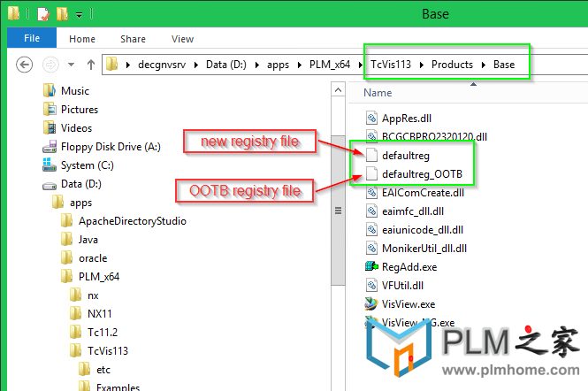Select Pictures in the navigation pane

(x=80, y=110)
